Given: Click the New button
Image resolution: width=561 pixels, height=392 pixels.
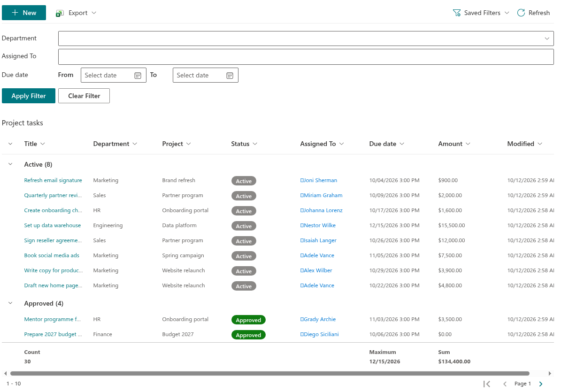Looking at the screenshot, I should [24, 13].
